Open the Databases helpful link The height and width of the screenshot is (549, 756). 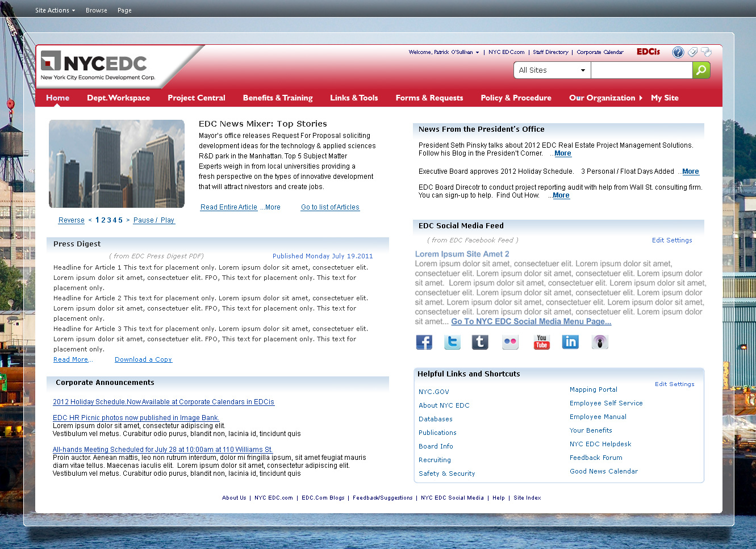tap(436, 419)
